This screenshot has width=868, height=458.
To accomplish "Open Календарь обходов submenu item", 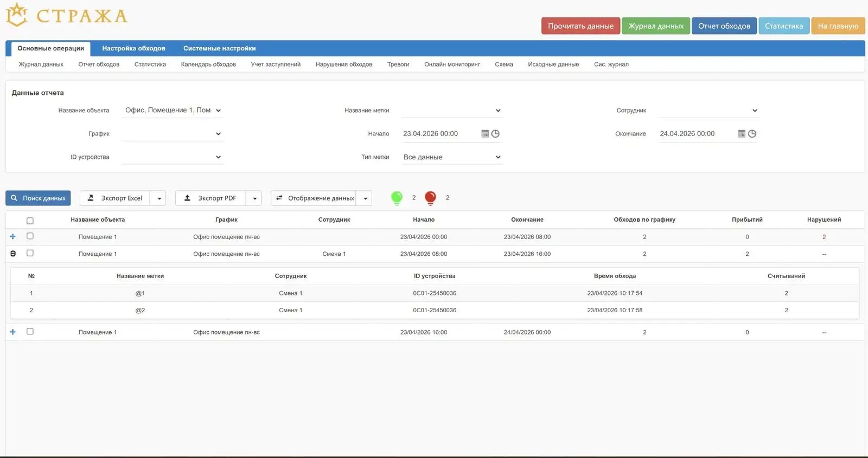I will tap(208, 64).
